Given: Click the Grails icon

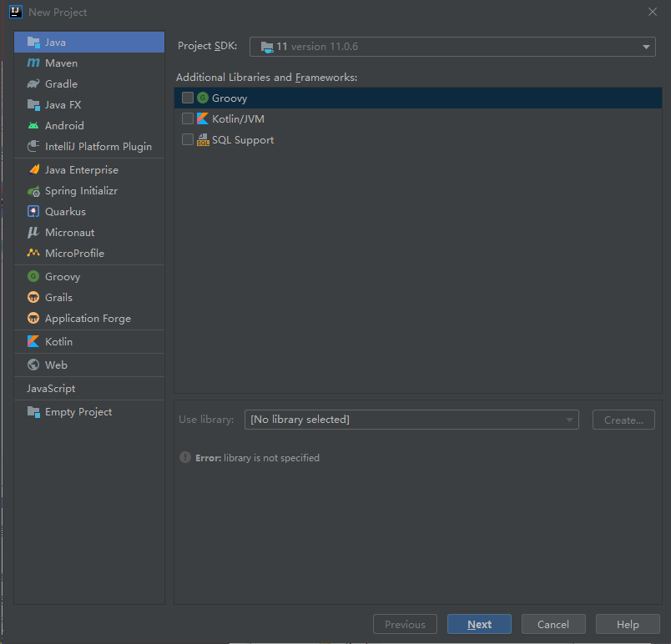Looking at the screenshot, I should [33, 297].
